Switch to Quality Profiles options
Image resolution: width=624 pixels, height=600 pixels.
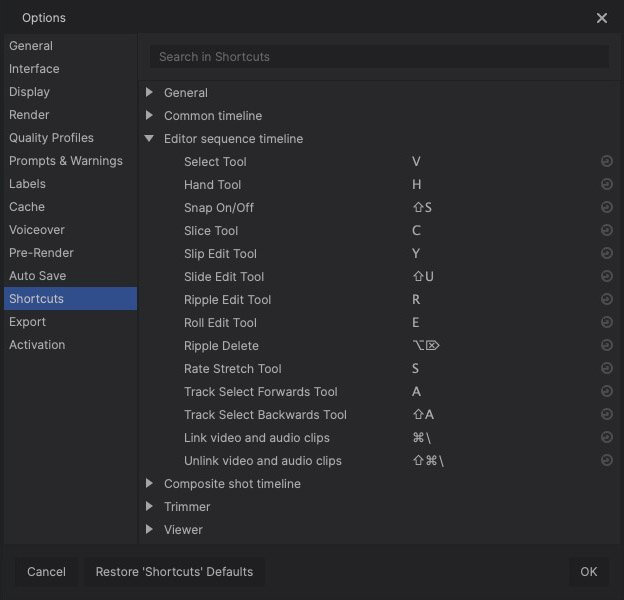pos(51,138)
